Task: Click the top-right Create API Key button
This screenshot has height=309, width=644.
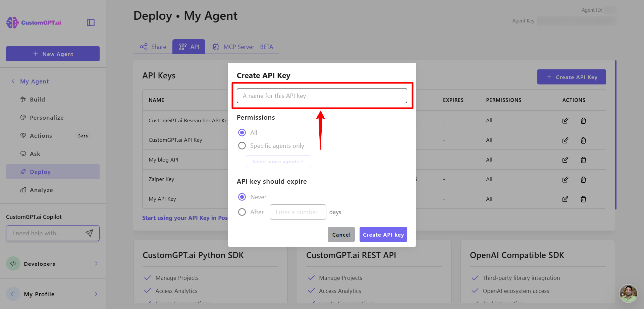Action: [x=572, y=77]
